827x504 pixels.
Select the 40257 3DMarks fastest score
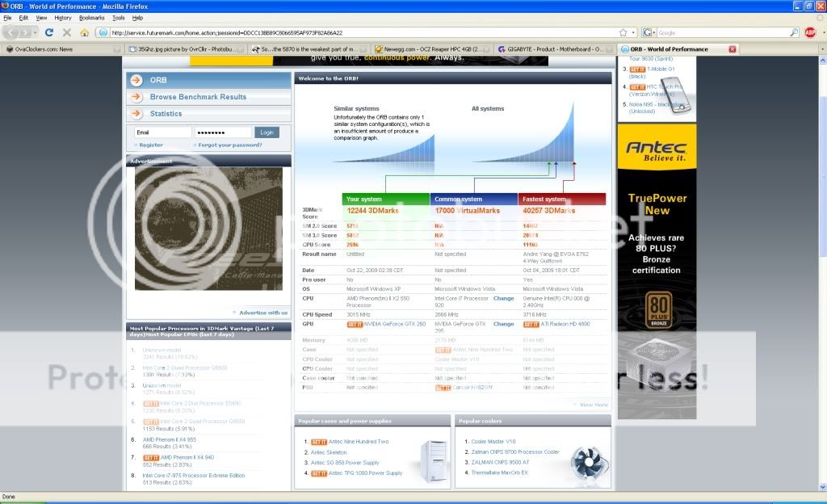click(x=549, y=210)
